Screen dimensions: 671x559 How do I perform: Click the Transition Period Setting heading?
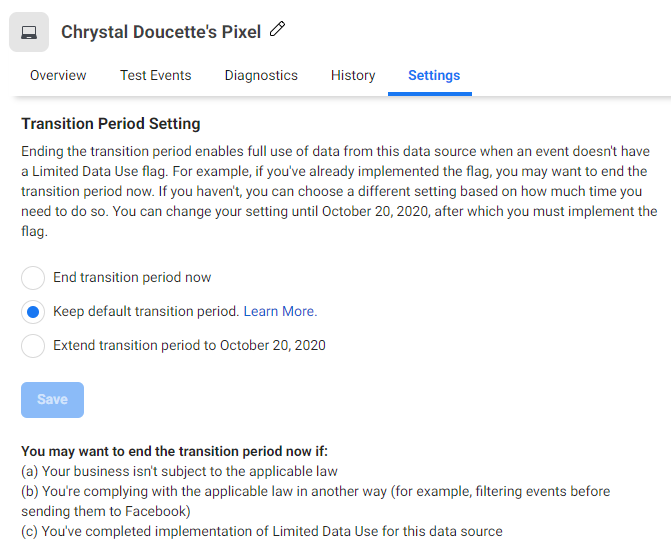110,124
